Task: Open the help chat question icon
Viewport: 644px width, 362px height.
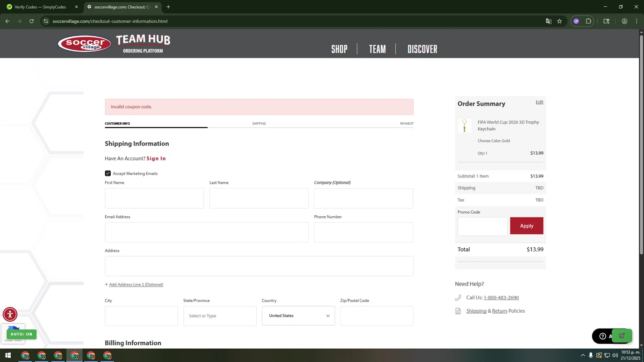Action: click(x=602, y=336)
